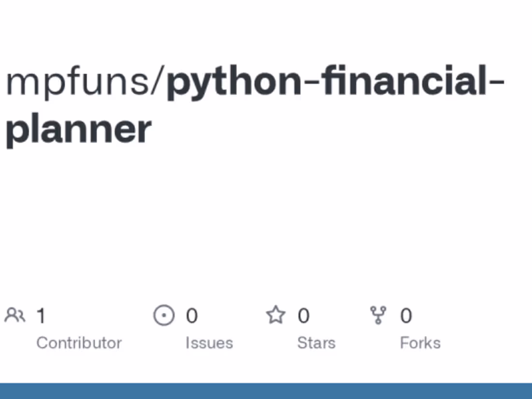Open the Forks label
Viewport: 532px width, 399px height.
420,343
